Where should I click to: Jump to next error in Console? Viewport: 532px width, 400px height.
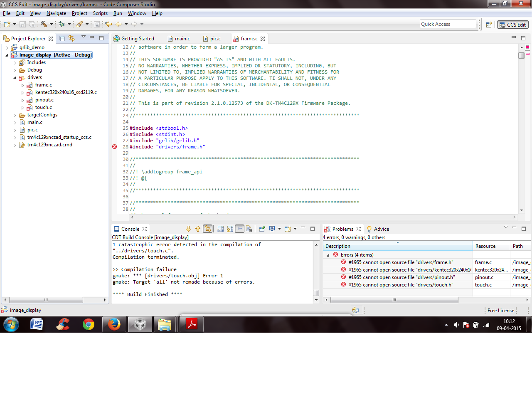[x=188, y=229]
